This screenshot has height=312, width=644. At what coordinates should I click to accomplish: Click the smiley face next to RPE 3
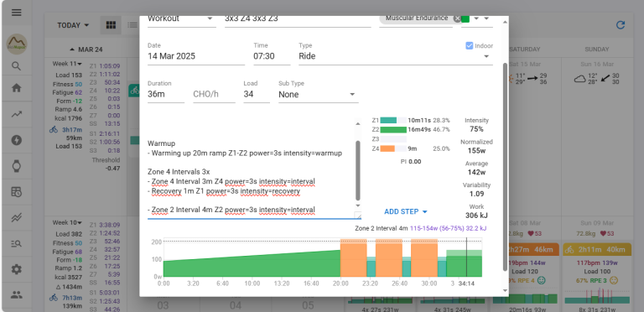614,281
